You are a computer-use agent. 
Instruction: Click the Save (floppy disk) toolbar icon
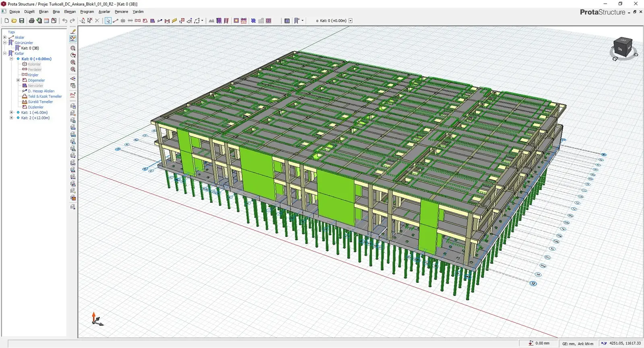point(22,21)
